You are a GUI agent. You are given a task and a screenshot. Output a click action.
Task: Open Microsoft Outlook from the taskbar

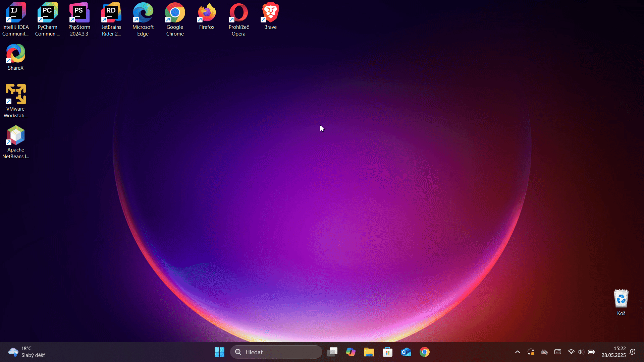(x=406, y=352)
